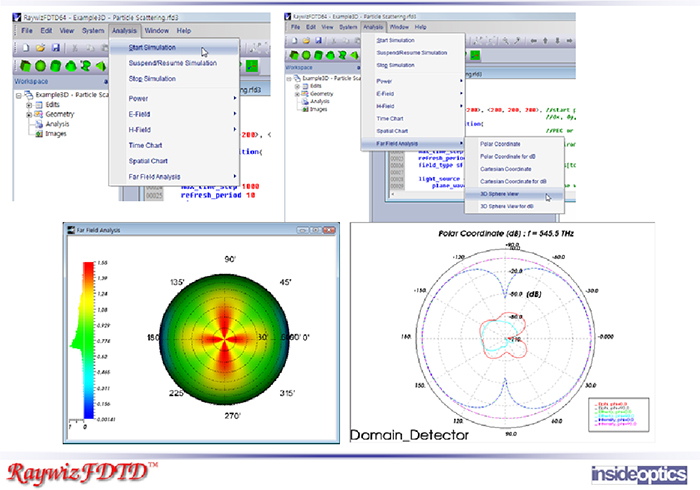Collapse Example3D root node in left workspace tree

tap(20, 96)
